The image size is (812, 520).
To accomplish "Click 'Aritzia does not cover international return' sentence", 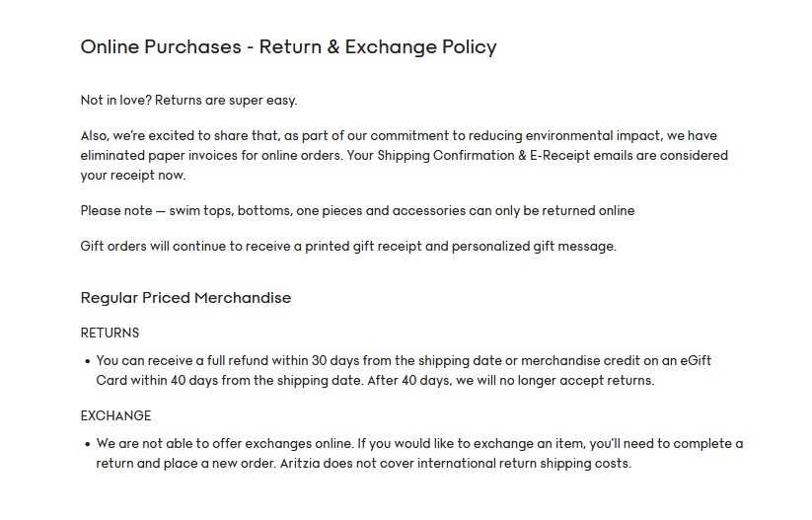I will [x=456, y=463].
